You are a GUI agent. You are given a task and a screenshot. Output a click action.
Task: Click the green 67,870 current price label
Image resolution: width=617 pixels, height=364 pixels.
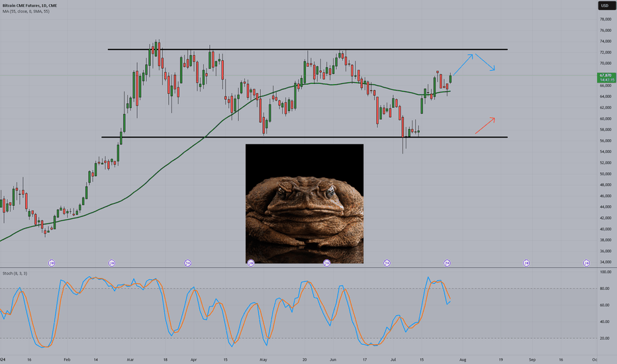pyautogui.click(x=606, y=77)
